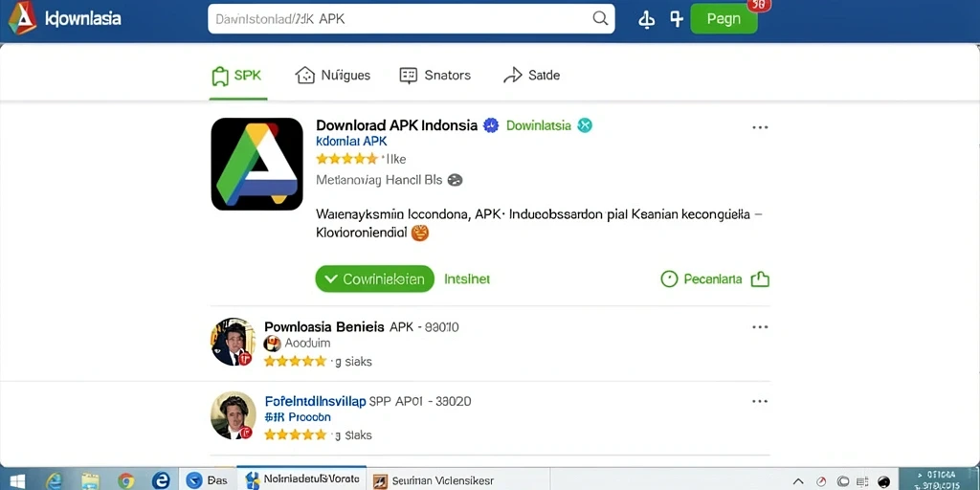Focus the search field containing 'APK'
The height and width of the screenshot is (490, 980).
(411, 19)
